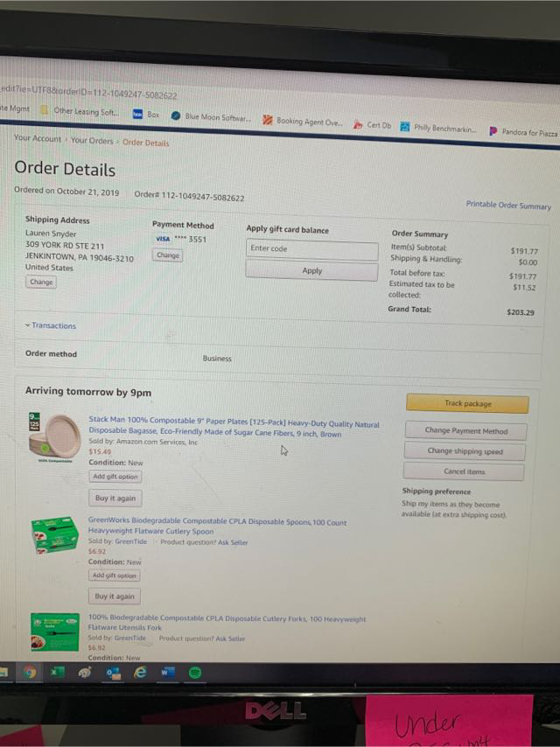This screenshot has width=560, height=747.
Task: Open Pandora for Piazza bookmark
Action: [x=523, y=132]
